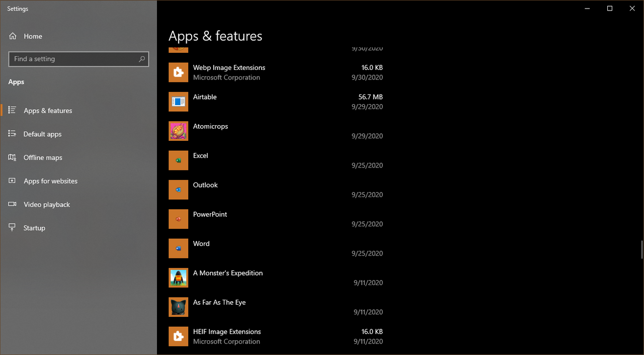Click the Airtable app icon
Image resolution: width=644 pixels, height=355 pixels.
[178, 102]
